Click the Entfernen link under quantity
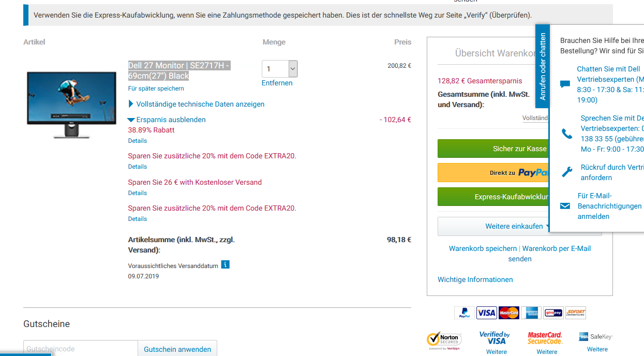644x356 pixels. [277, 83]
